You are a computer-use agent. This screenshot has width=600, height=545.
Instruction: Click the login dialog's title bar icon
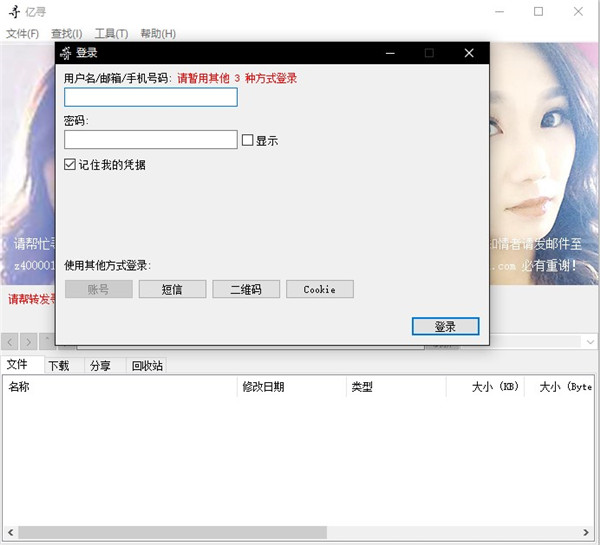pos(66,53)
